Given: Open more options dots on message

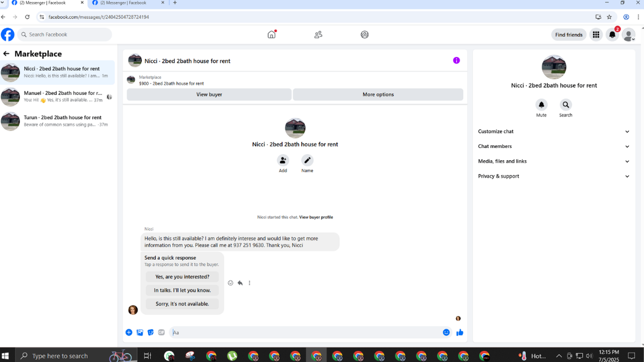Looking at the screenshot, I should tap(249, 283).
